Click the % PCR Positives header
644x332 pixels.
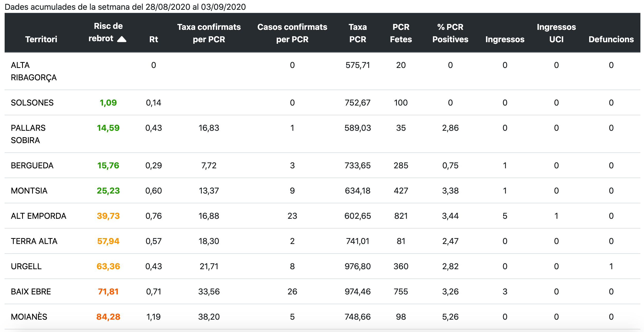click(450, 33)
